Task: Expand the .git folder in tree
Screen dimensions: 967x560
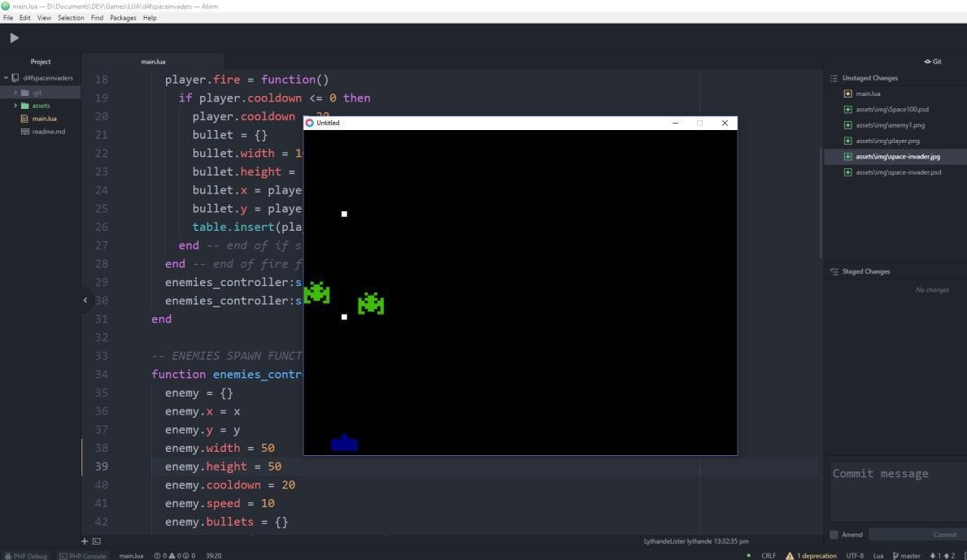Action: click(15, 93)
